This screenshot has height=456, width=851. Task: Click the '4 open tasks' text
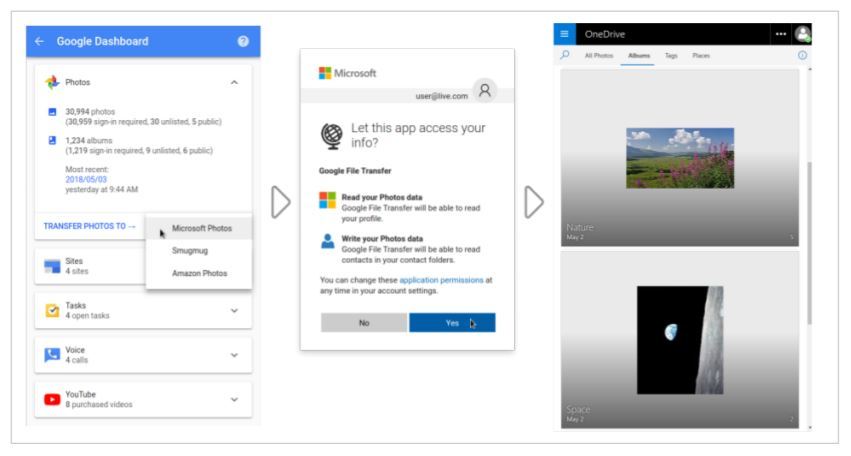pyautogui.click(x=87, y=315)
